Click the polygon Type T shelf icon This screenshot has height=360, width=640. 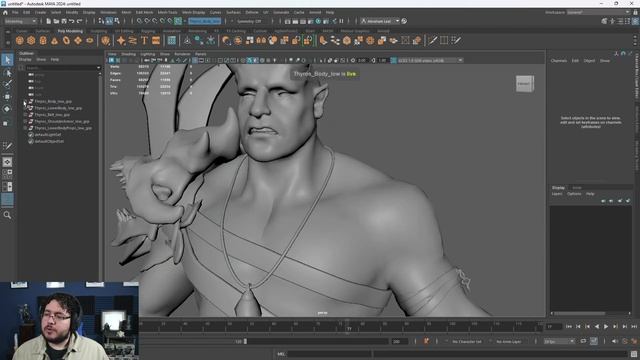(x=144, y=40)
